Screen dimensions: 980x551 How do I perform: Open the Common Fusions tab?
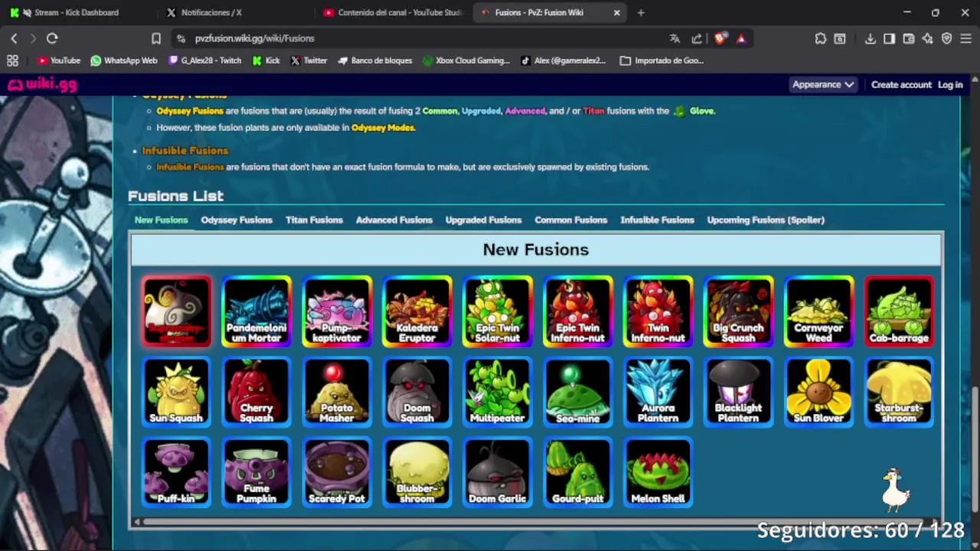[x=570, y=220]
